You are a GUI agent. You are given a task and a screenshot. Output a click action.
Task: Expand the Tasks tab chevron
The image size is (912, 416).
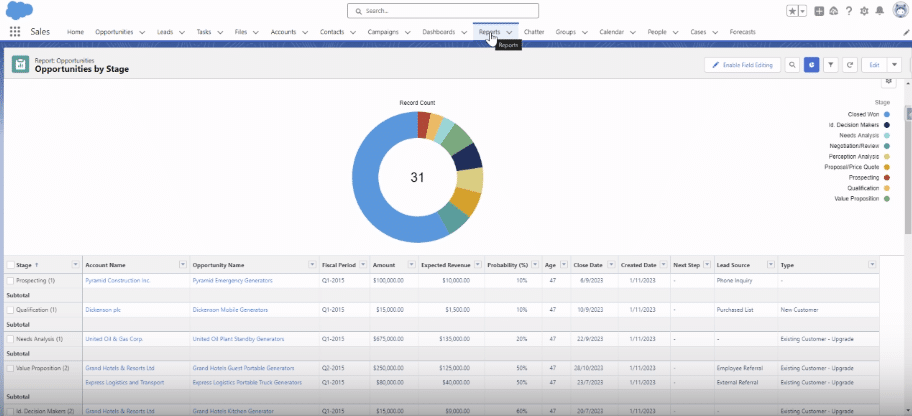pyautogui.click(x=220, y=33)
